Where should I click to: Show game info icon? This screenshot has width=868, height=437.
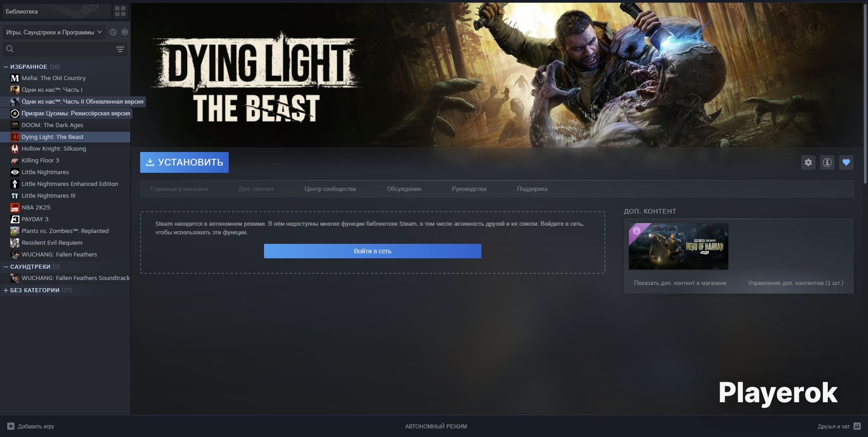tap(827, 162)
